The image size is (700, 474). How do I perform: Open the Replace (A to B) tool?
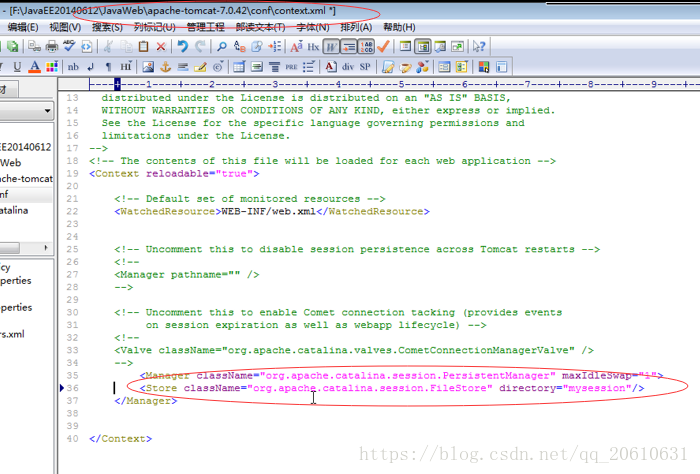point(240,46)
